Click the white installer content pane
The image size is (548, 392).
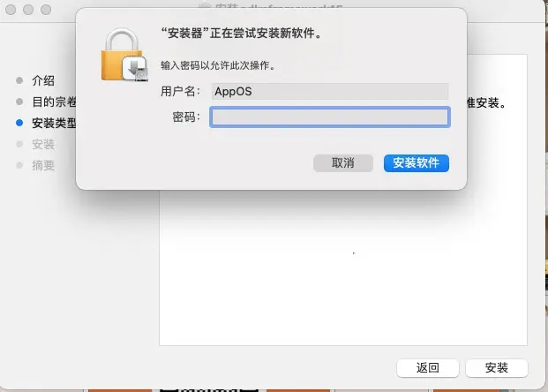coord(343,269)
